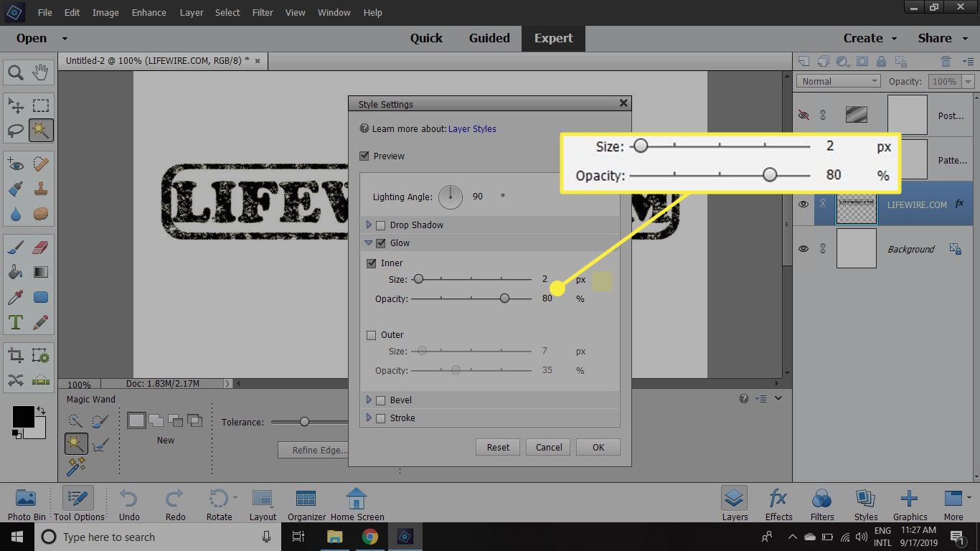Open the dropdown next to Open
The image size is (980, 551).
click(65, 39)
